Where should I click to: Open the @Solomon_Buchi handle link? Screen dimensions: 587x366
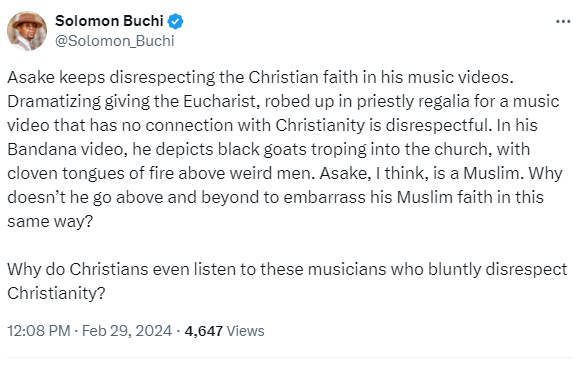(115, 41)
